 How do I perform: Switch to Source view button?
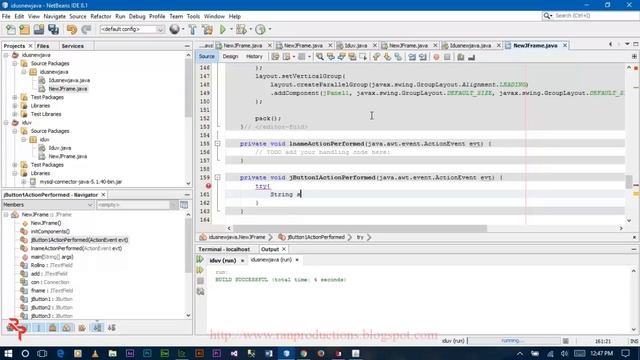(207, 57)
